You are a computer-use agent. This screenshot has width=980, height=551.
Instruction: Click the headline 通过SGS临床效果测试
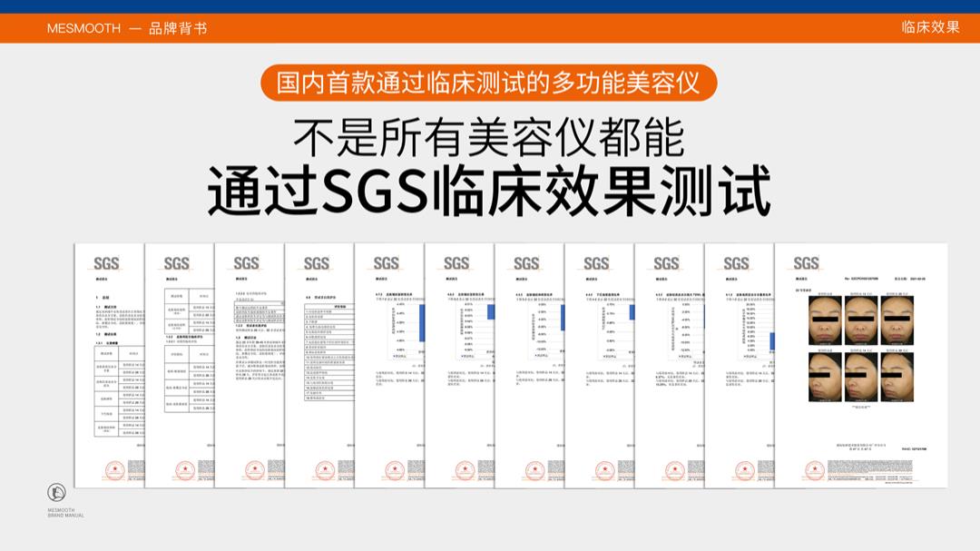pyautogui.click(x=489, y=189)
